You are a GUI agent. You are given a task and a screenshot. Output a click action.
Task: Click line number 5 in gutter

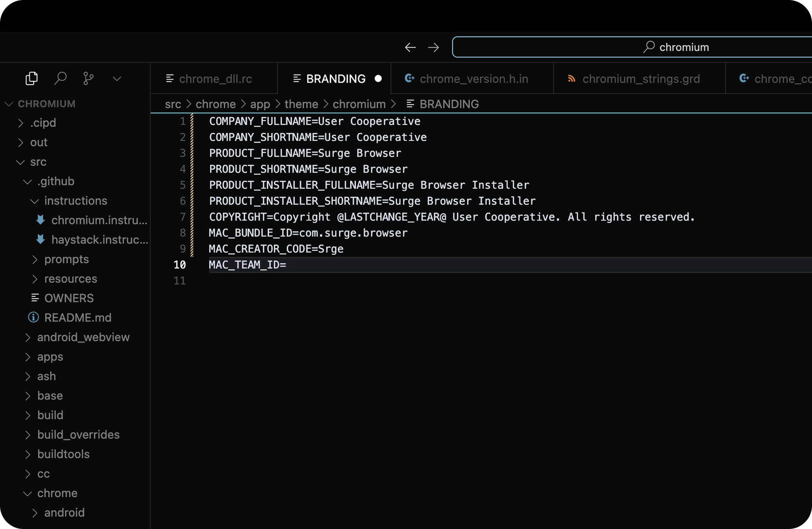click(x=183, y=185)
